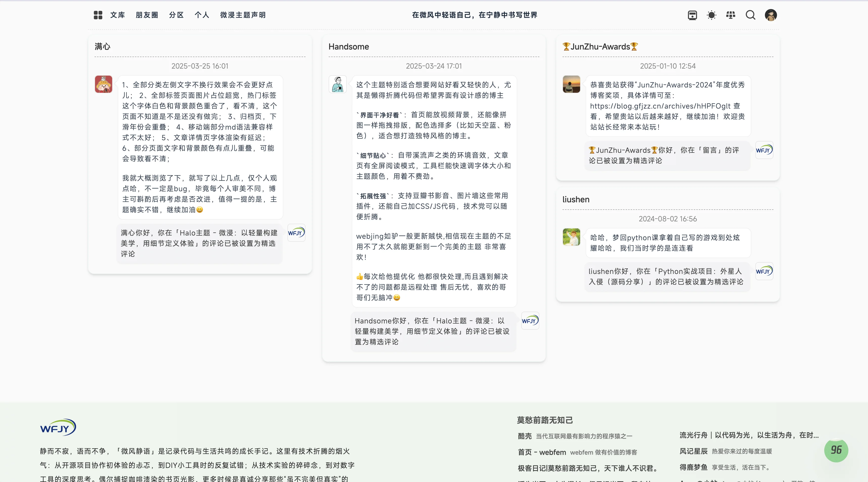Click the panel icon left of the search

click(x=731, y=15)
